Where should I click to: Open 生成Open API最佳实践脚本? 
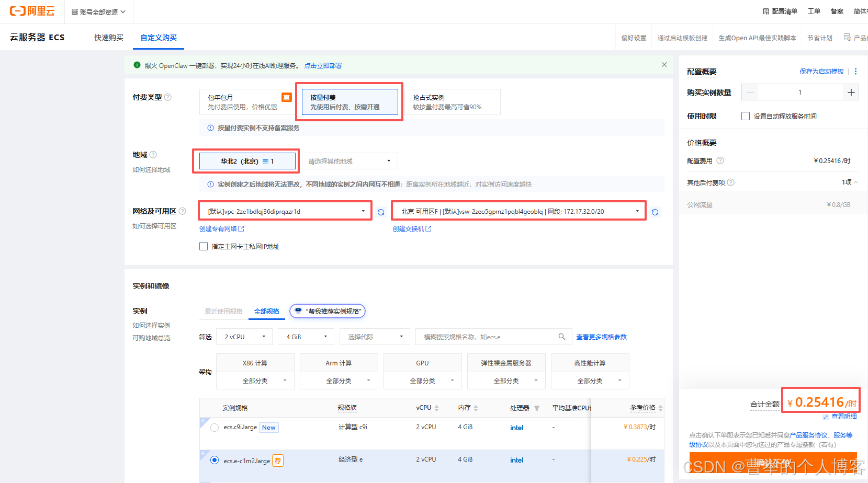pos(757,38)
